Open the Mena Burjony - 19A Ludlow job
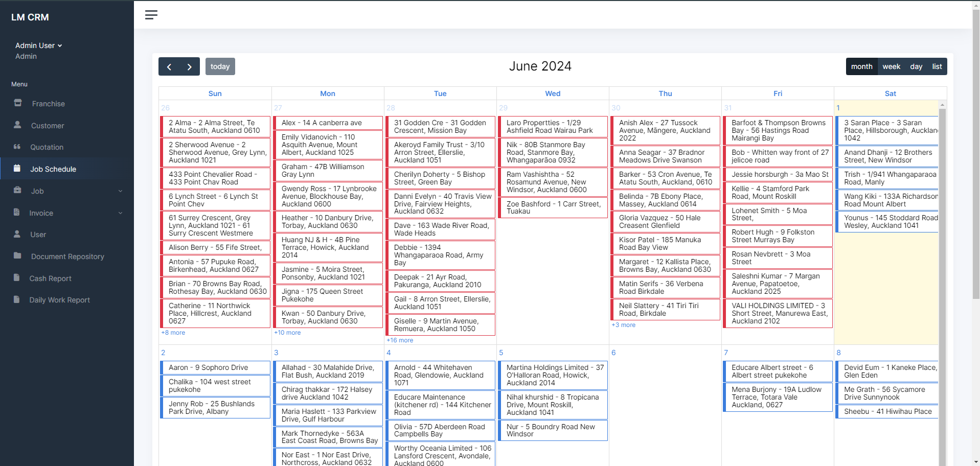 click(x=778, y=397)
